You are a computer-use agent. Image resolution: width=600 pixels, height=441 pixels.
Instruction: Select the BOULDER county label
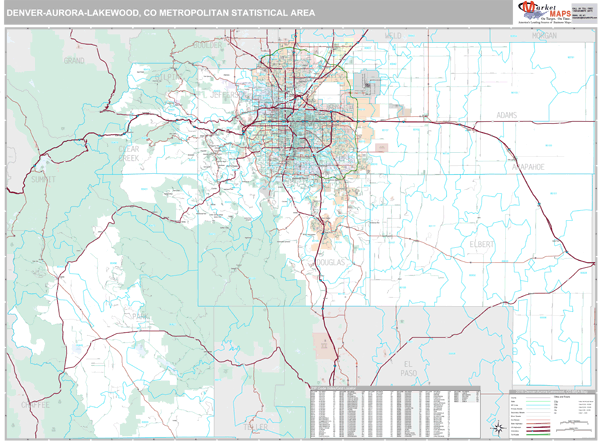click(207, 45)
